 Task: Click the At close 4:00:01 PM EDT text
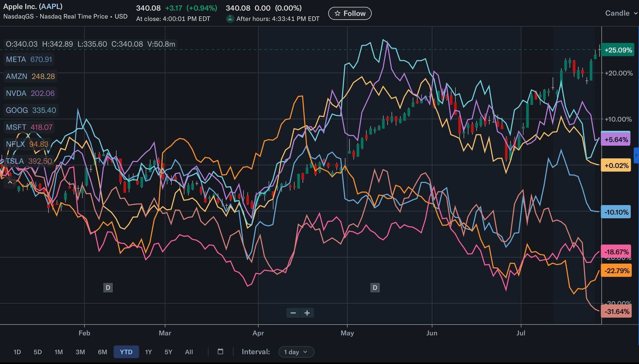coord(173,19)
